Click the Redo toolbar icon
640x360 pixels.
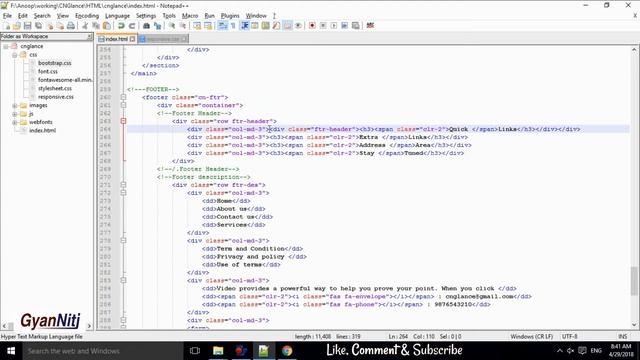(132, 26)
